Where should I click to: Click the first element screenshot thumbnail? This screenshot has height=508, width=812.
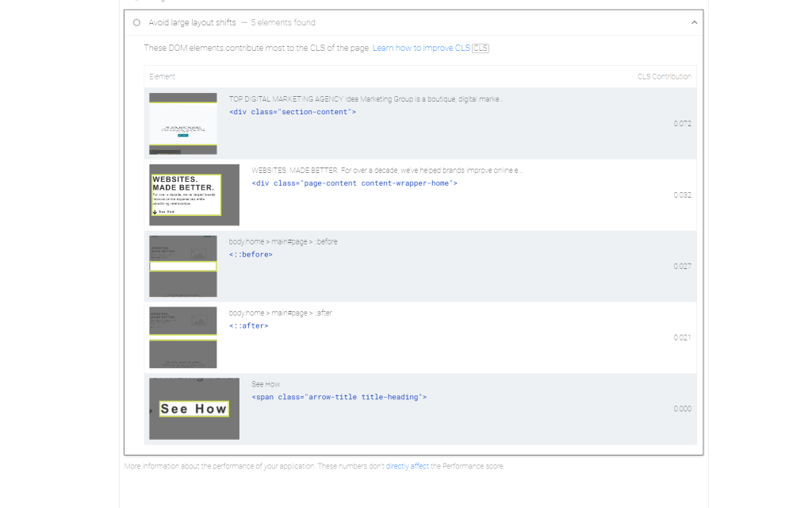[x=182, y=123]
